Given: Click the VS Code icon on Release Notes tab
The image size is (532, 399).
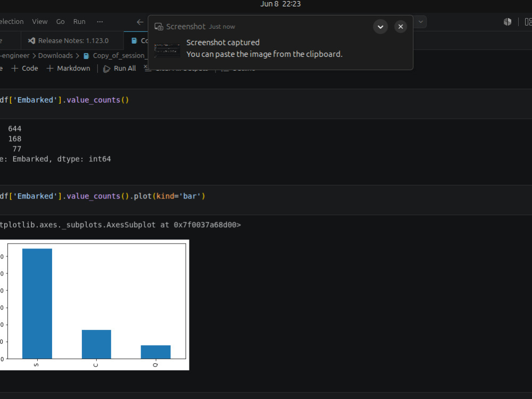Looking at the screenshot, I should pos(31,41).
